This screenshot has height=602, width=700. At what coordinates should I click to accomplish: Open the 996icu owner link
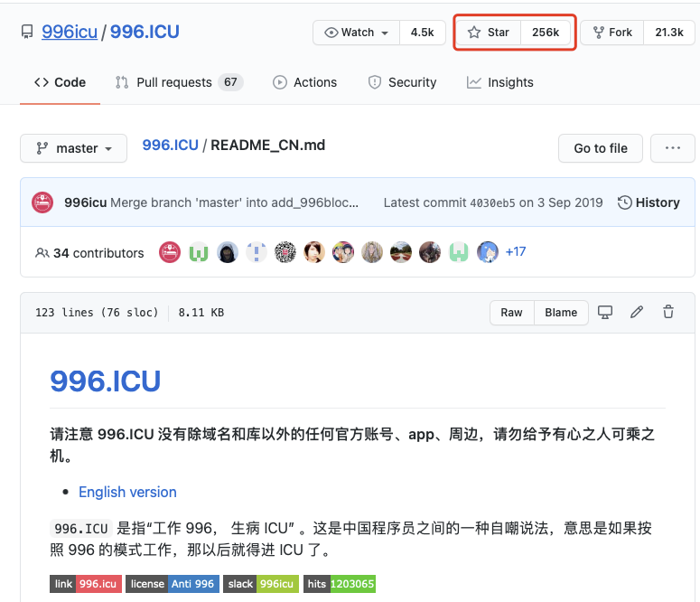pyautogui.click(x=70, y=32)
